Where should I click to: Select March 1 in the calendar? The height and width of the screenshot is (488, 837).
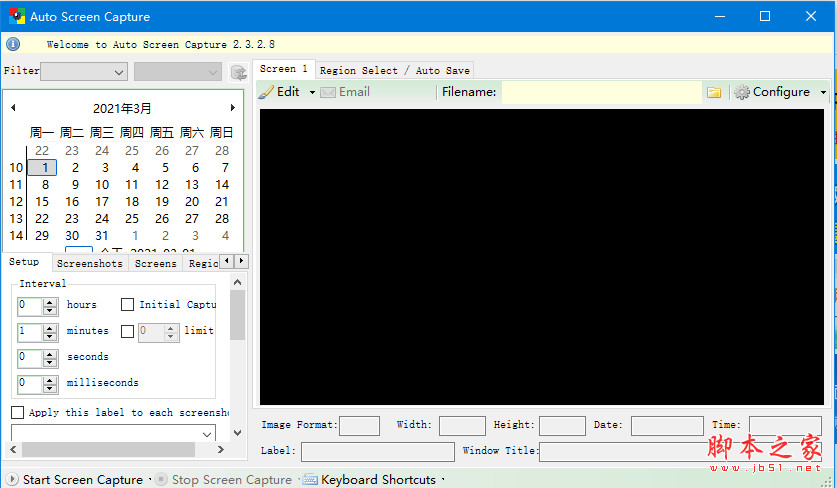click(x=42, y=168)
